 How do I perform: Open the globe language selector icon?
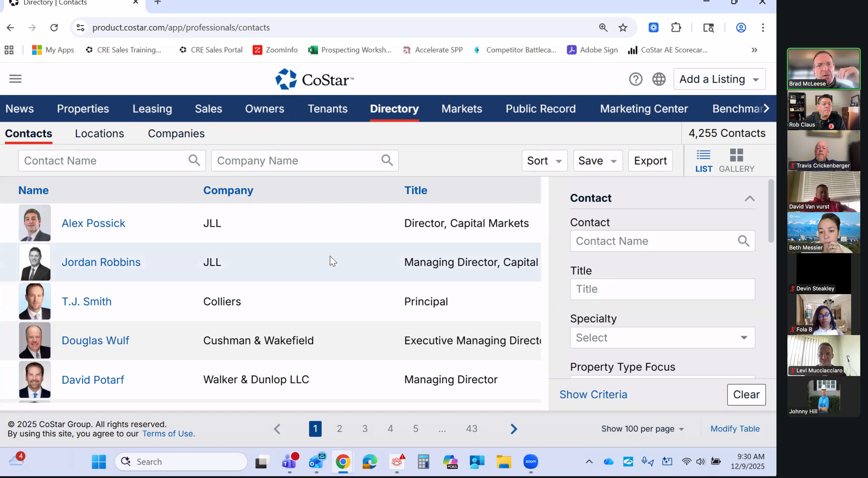(x=659, y=80)
